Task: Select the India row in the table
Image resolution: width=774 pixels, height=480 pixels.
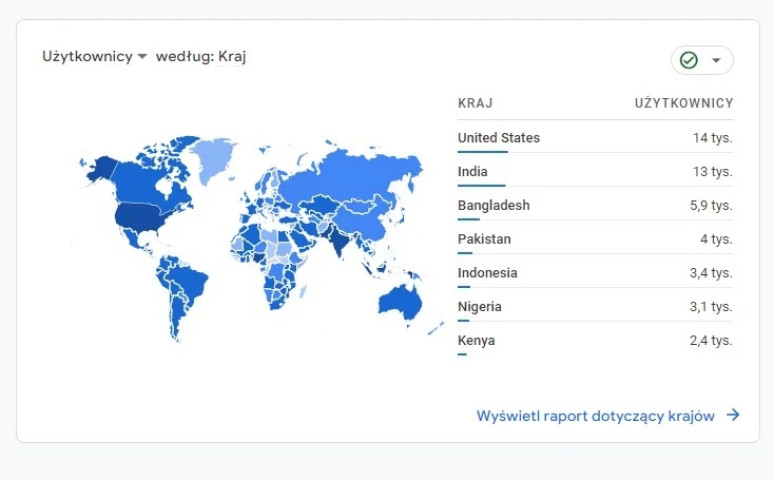Action: (x=594, y=172)
